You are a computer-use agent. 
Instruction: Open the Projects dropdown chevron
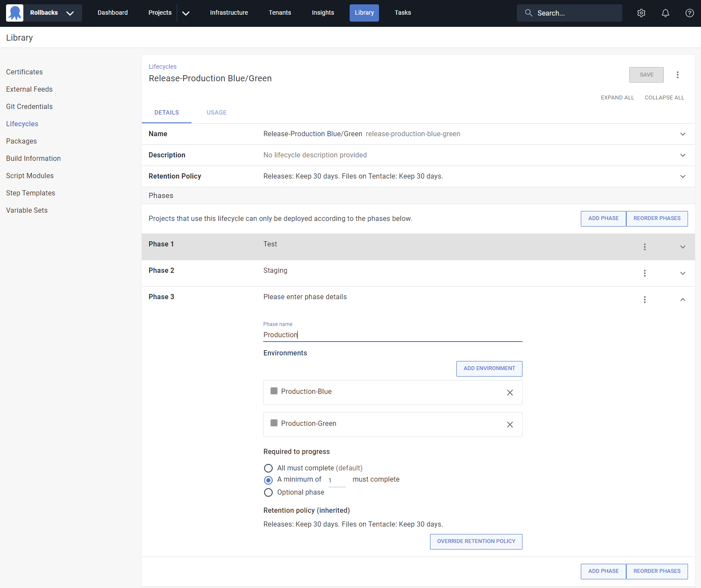tap(186, 13)
